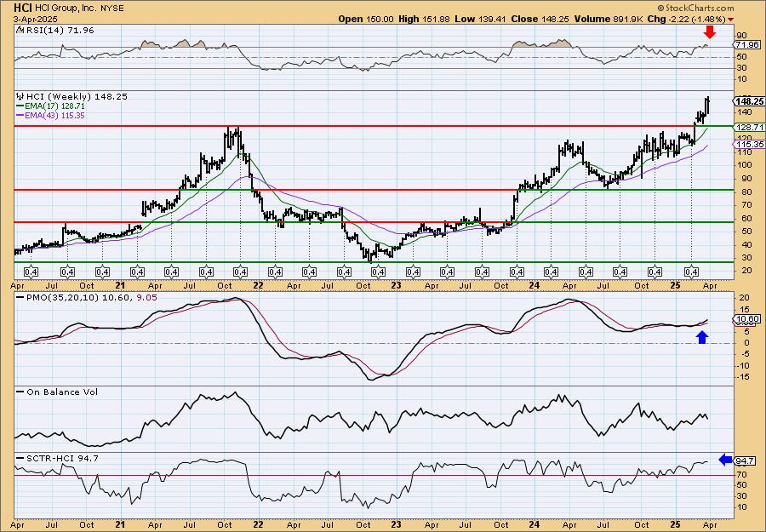
Task: Click the SCTR-HCI 94.7 legend label
Action: tap(62, 458)
